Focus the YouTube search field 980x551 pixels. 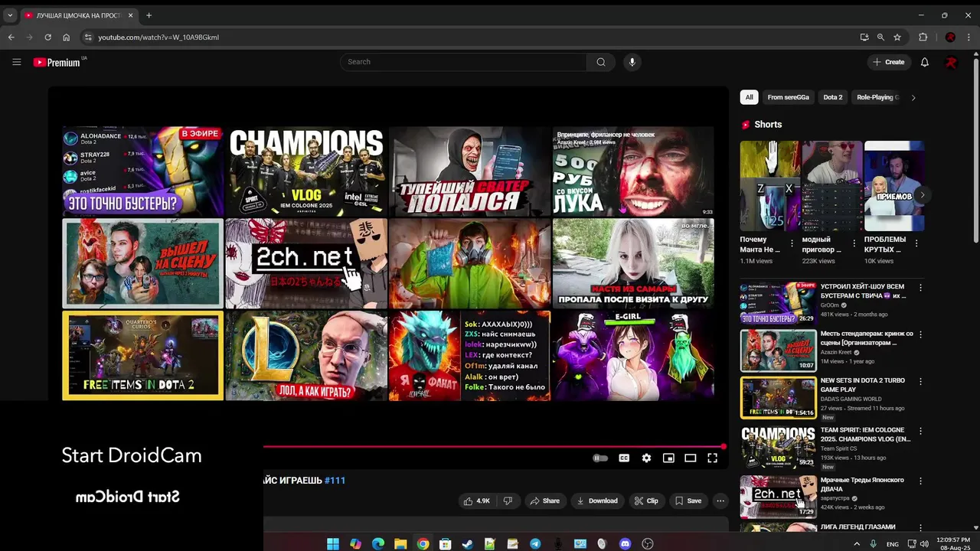pyautogui.click(x=463, y=62)
